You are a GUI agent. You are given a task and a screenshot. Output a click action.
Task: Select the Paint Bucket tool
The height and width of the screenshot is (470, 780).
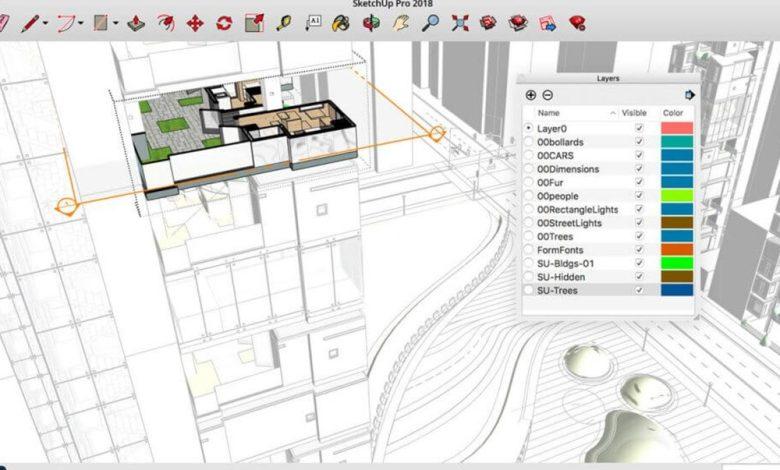pos(341,23)
